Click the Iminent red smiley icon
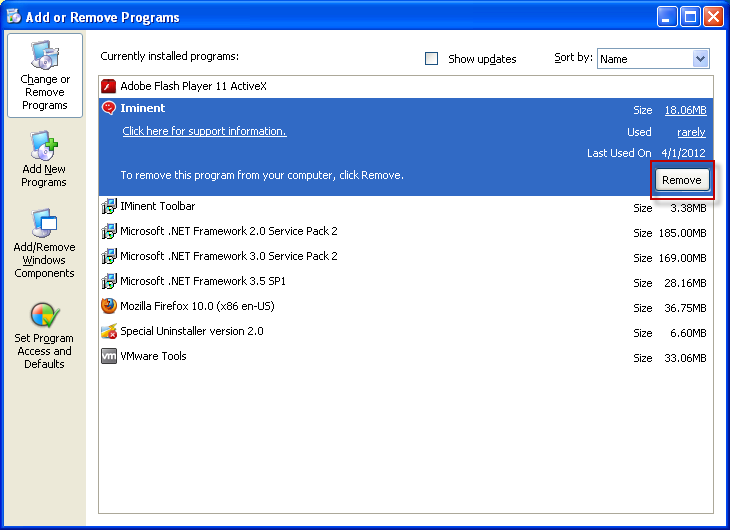 point(108,108)
